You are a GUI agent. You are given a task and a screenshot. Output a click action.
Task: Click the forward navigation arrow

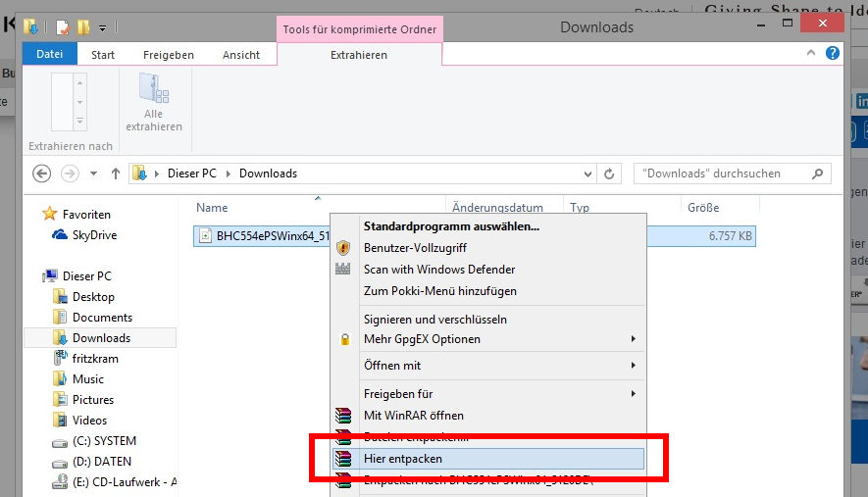click(70, 174)
